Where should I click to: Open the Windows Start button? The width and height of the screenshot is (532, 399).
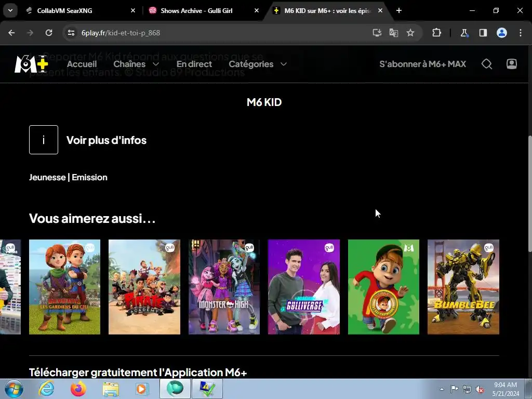pyautogui.click(x=14, y=389)
